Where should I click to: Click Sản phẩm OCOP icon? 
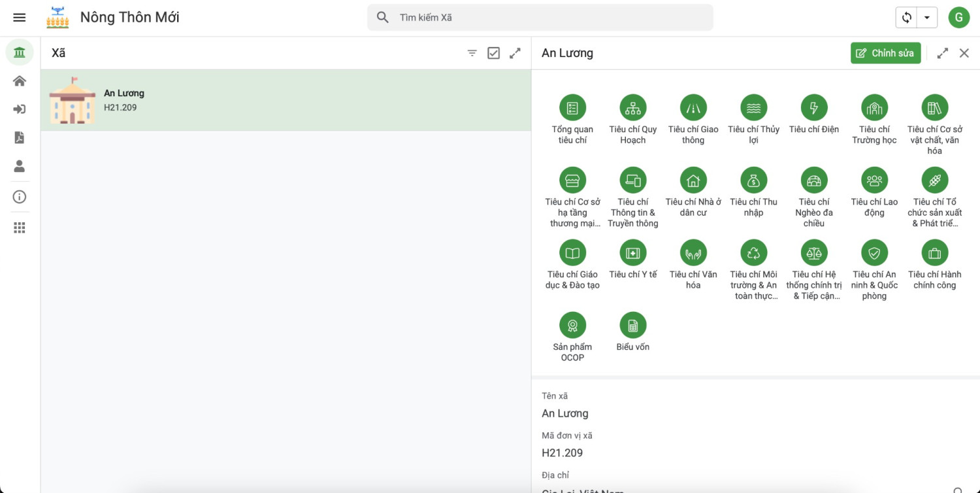pyautogui.click(x=572, y=325)
